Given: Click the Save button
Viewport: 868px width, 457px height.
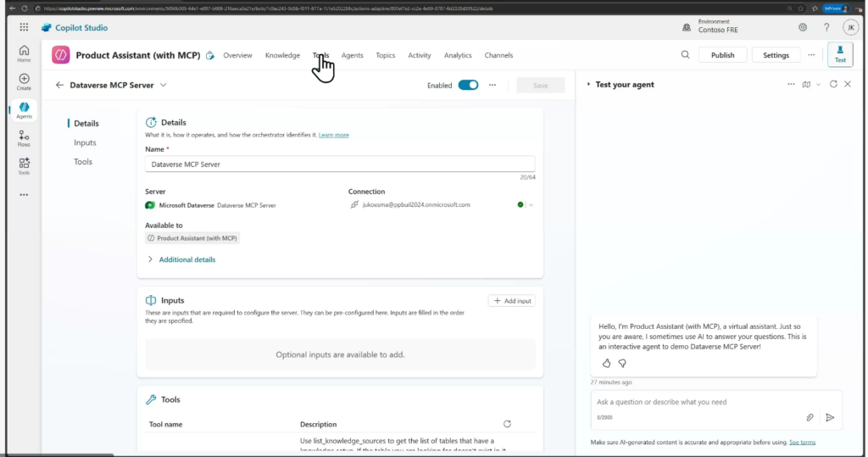Looking at the screenshot, I should point(540,86).
